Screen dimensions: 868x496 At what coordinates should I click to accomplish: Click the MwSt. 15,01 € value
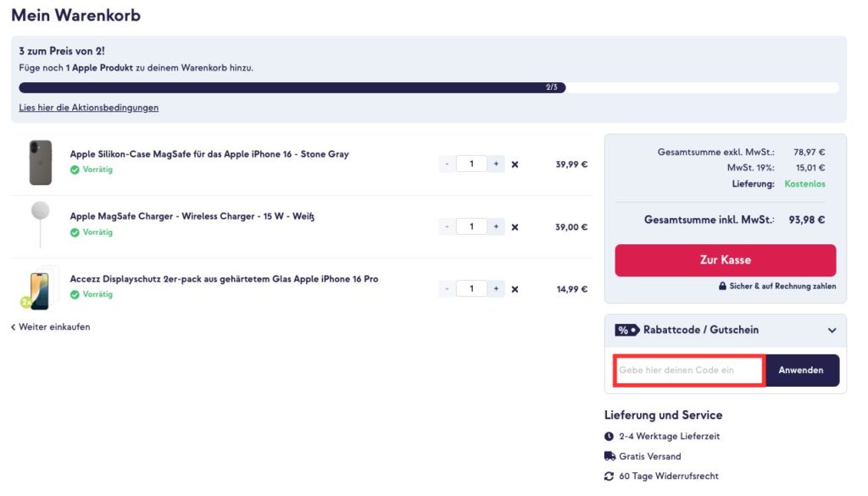pos(810,167)
